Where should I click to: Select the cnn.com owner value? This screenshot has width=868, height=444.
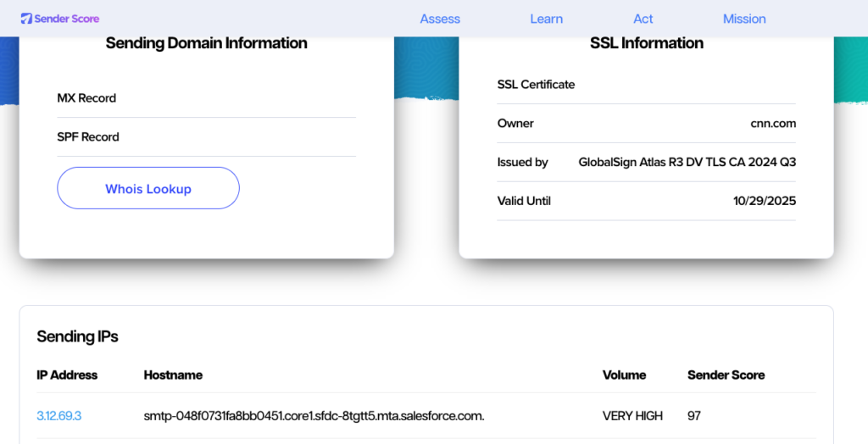point(773,124)
